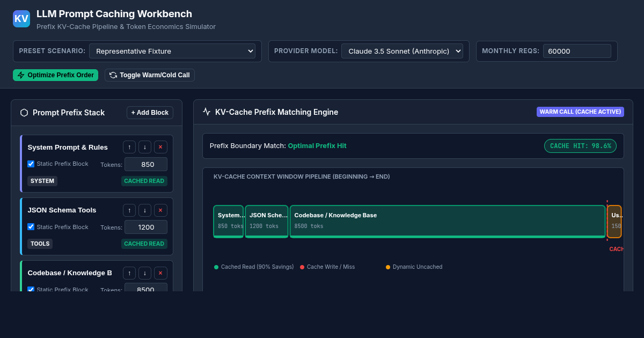Click the JSON Schema Tools block title

tap(62, 210)
